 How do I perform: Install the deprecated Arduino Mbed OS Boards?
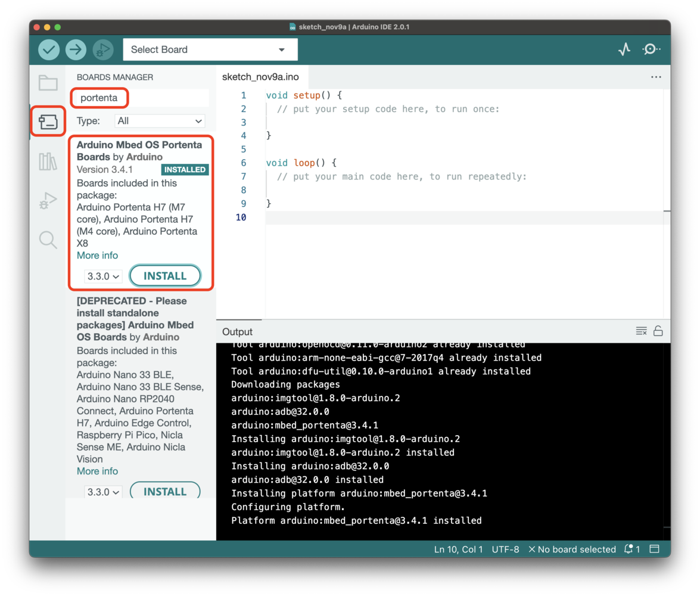[165, 492]
